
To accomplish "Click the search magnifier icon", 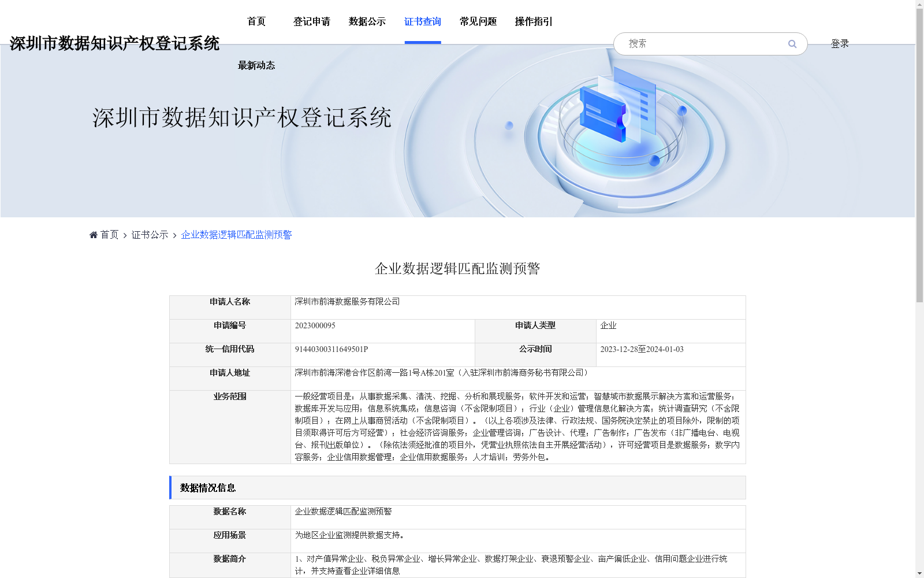I will tap(792, 44).
